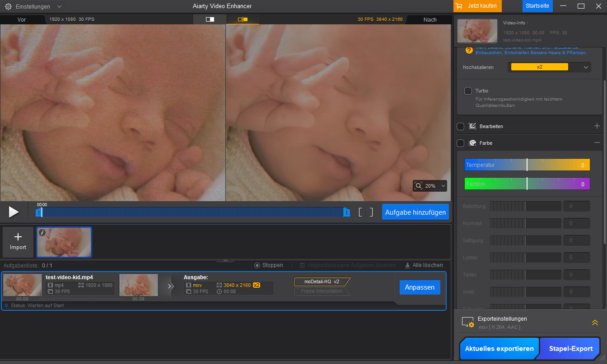The width and height of the screenshot is (607, 364).
Task: Click the Belichtung slider track
Action: click(x=525, y=206)
